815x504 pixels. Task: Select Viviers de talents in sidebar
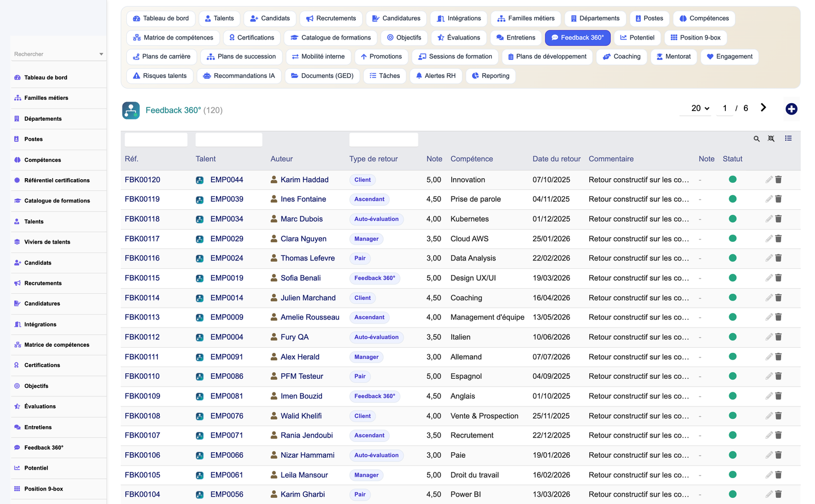[x=47, y=242]
